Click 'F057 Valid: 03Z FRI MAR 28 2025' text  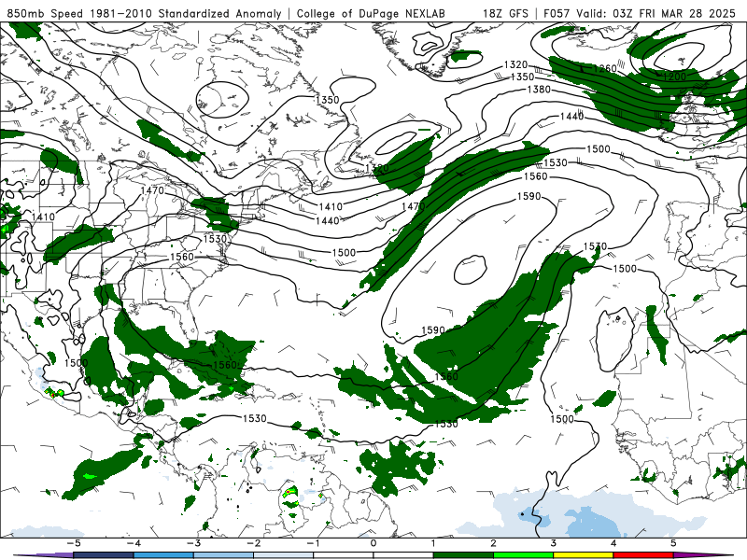click(x=640, y=13)
